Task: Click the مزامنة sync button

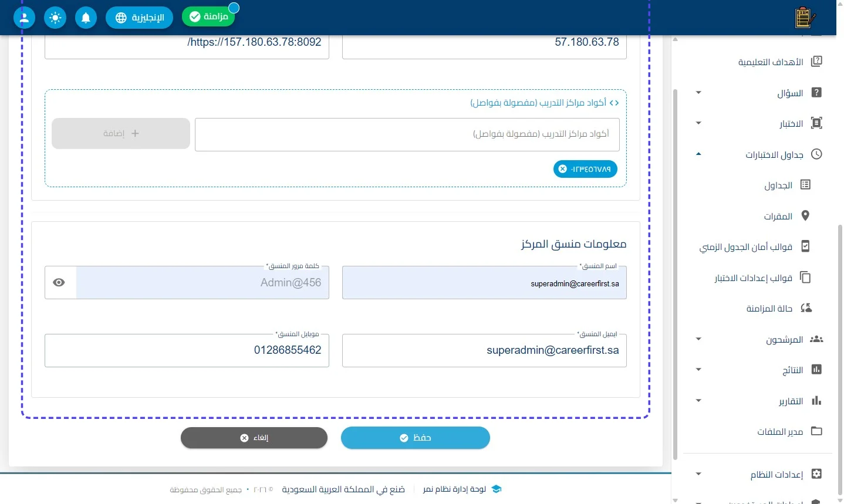Action: coord(208,16)
